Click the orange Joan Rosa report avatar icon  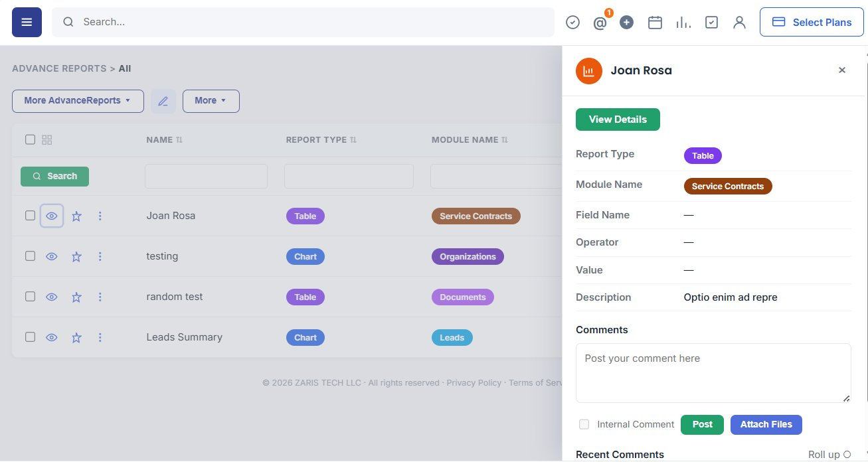pyautogui.click(x=589, y=71)
